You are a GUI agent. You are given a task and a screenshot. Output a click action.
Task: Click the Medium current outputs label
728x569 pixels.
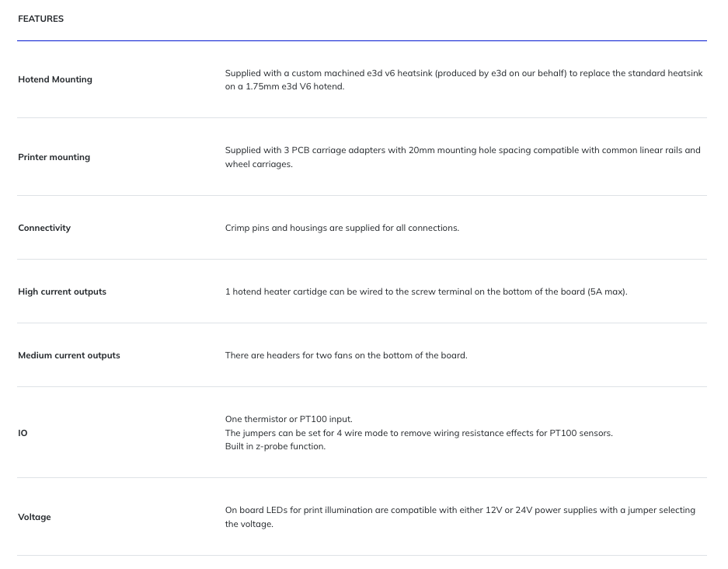[x=68, y=355]
